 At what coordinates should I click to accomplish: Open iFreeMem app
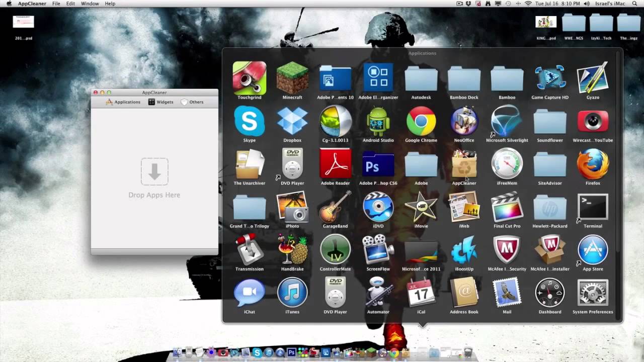pos(507,164)
